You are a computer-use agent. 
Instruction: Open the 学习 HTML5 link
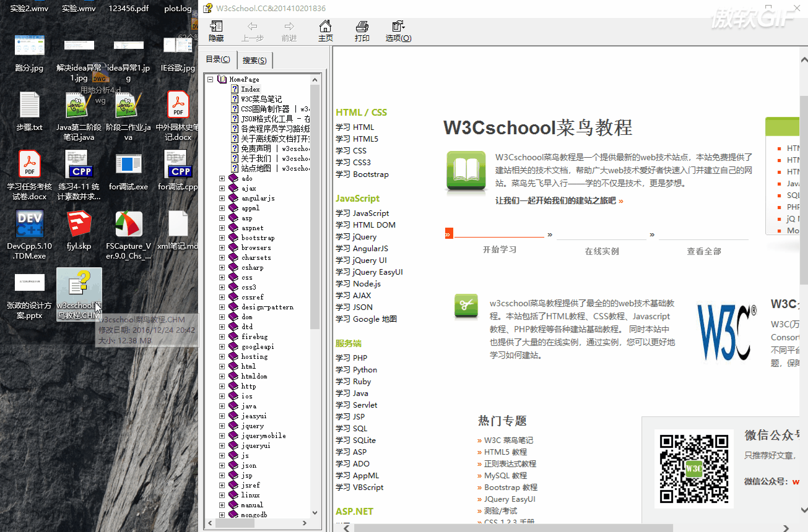(x=357, y=139)
